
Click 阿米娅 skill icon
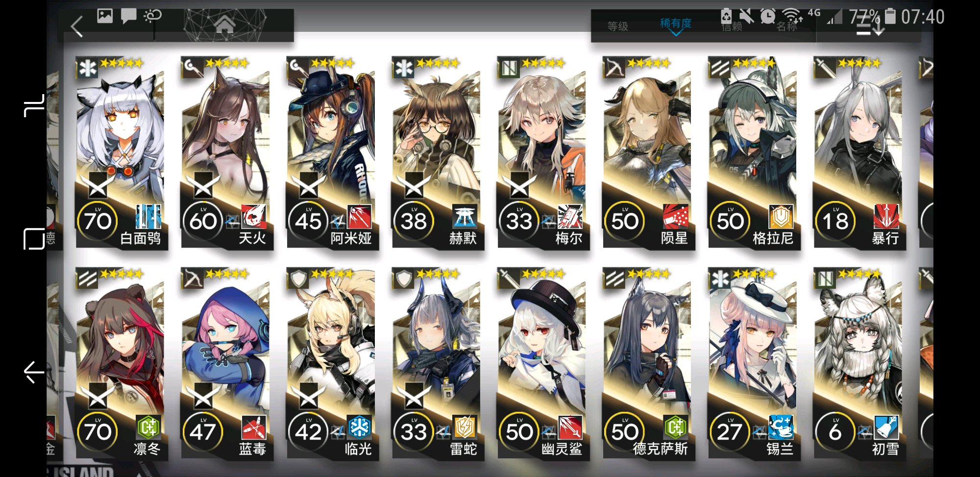[359, 217]
